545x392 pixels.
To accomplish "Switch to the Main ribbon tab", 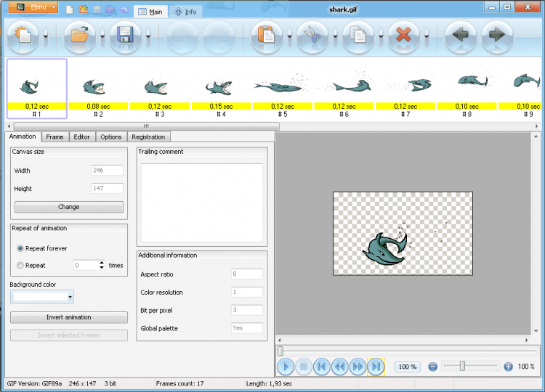I will [x=150, y=12].
